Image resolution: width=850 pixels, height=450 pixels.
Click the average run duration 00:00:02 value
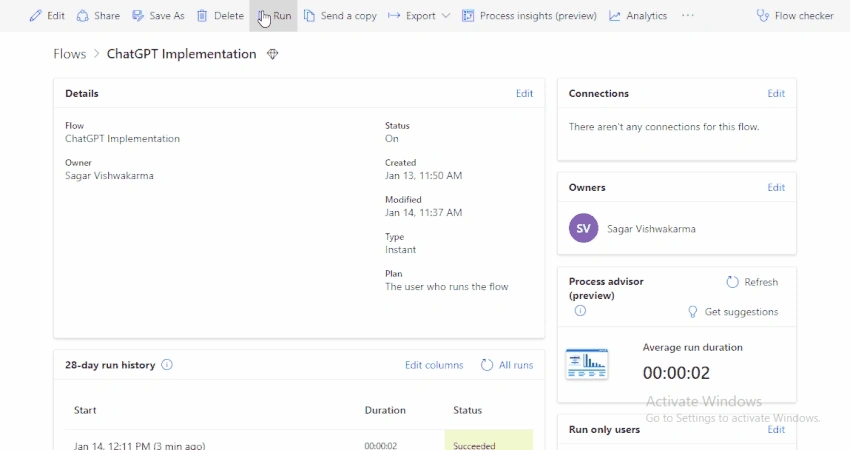point(676,372)
